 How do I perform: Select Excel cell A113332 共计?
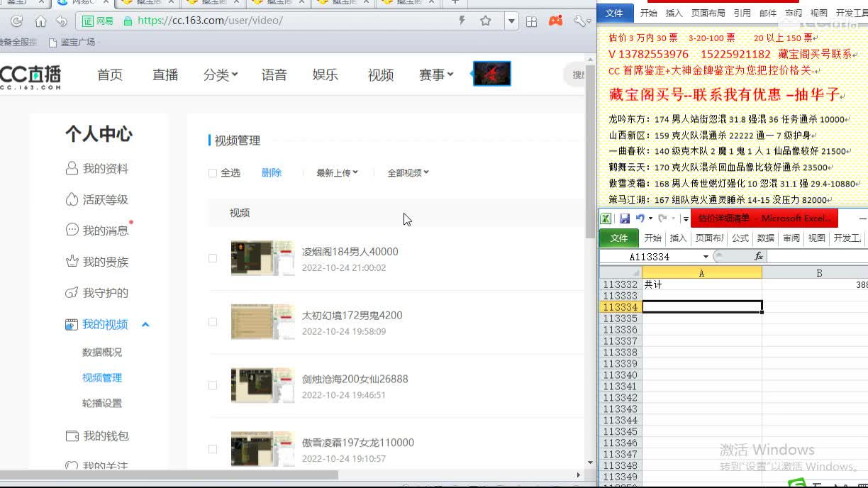(702, 284)
